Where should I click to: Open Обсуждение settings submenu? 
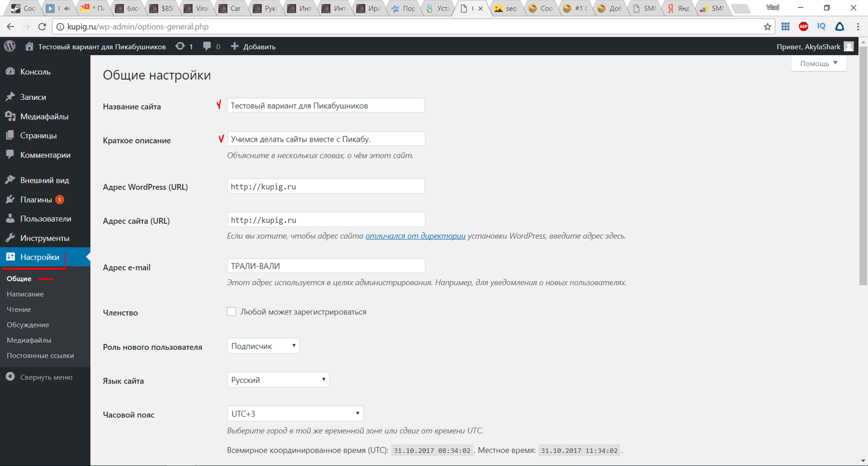tap(28, 325)
